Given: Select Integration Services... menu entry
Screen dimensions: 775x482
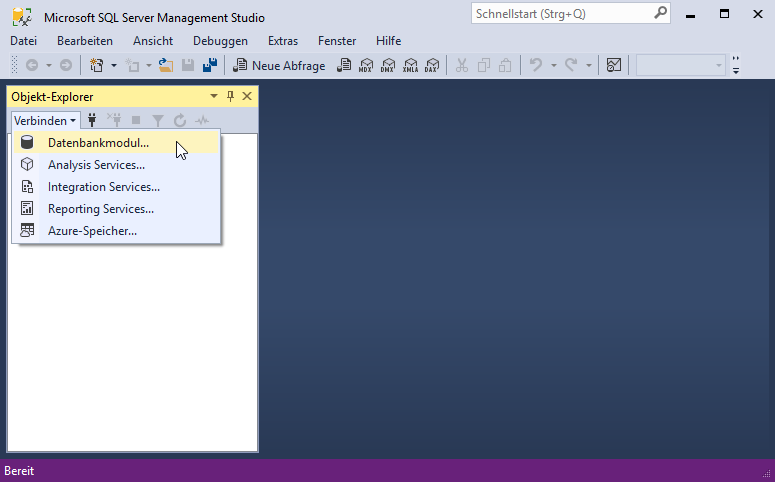Looking at the screenshot, I should coord(116,187).
